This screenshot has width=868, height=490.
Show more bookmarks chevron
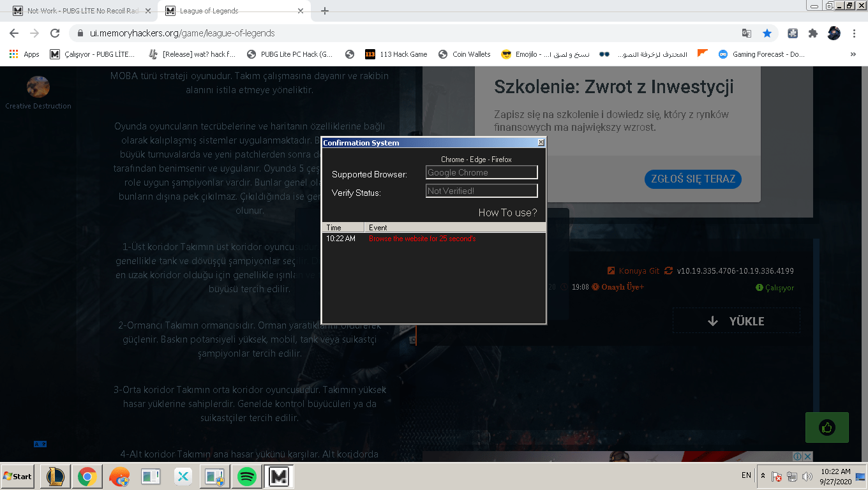(853, 54)
